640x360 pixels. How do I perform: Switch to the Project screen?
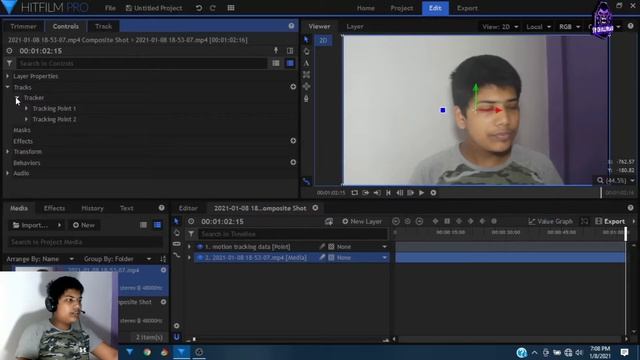point(402,8)
